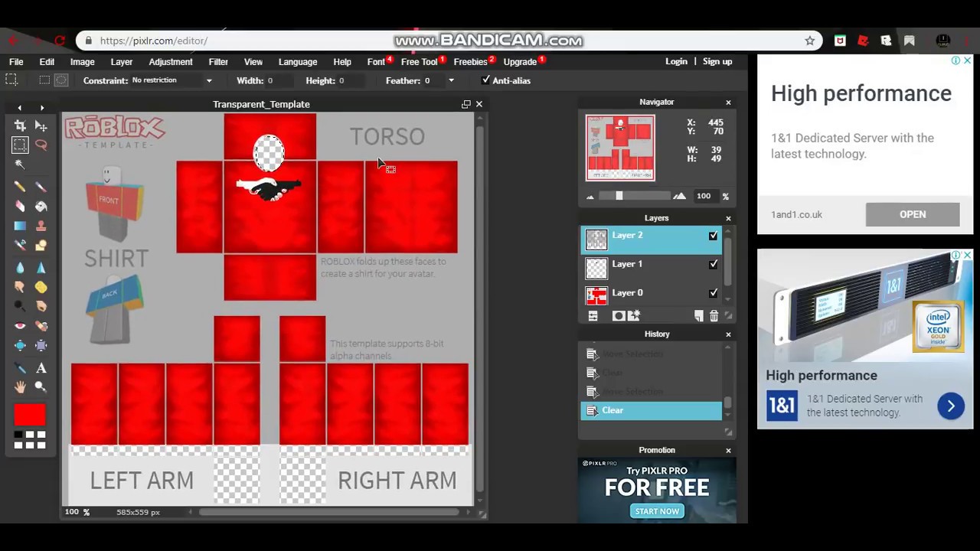This screenshot has height=551, width=980.
Task: Select the Pinch tool
Action: [41, 345]
